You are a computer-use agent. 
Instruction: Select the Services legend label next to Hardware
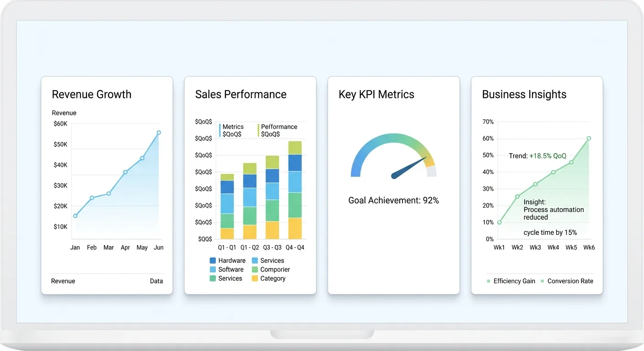(272, 261)
